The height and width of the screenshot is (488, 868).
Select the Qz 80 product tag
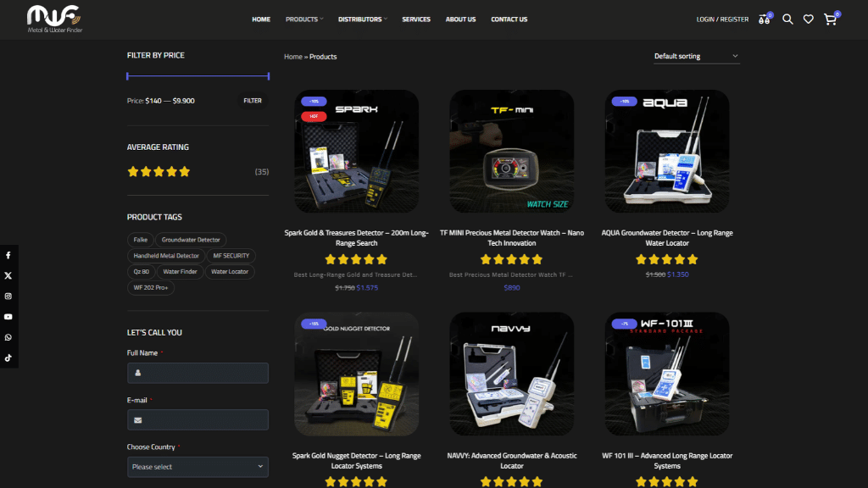coord(142,272)
